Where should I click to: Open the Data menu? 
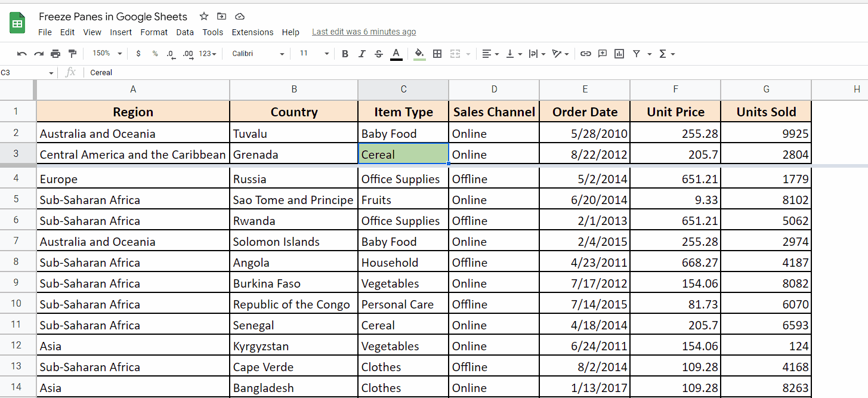click(185, 32)
